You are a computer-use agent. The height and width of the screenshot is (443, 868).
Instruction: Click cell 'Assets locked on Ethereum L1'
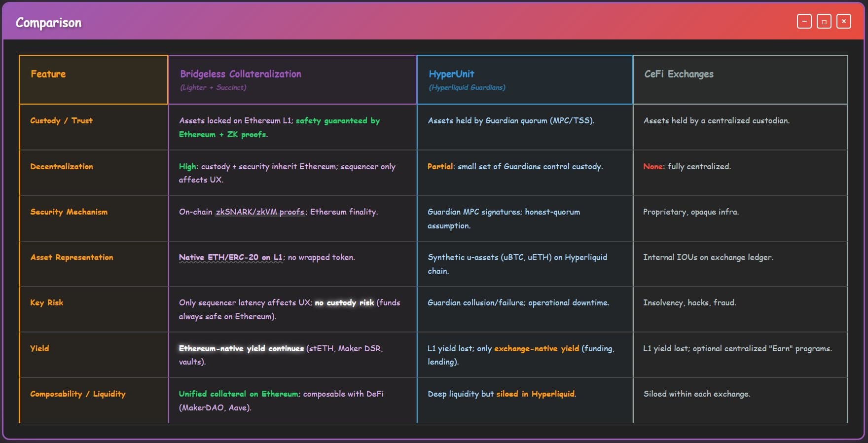click(292, 127)
